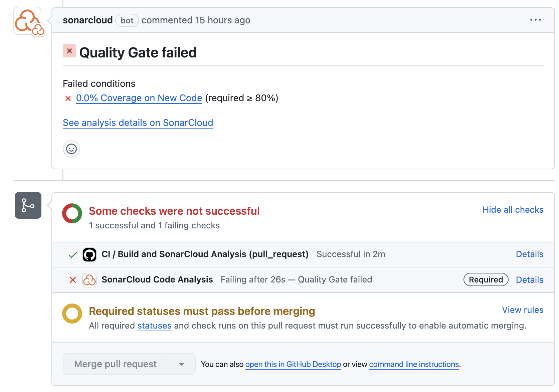Click the red X failed check icon

click(73, 280)
